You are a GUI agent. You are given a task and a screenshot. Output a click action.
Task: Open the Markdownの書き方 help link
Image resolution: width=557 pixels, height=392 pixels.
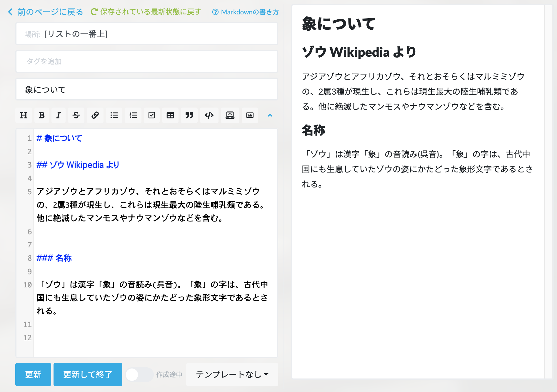(x=246, y=12)
